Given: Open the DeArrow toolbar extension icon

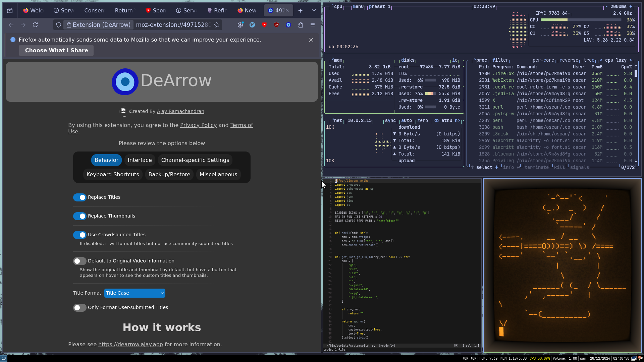Looking at the screenshot, I should point(288,25).
